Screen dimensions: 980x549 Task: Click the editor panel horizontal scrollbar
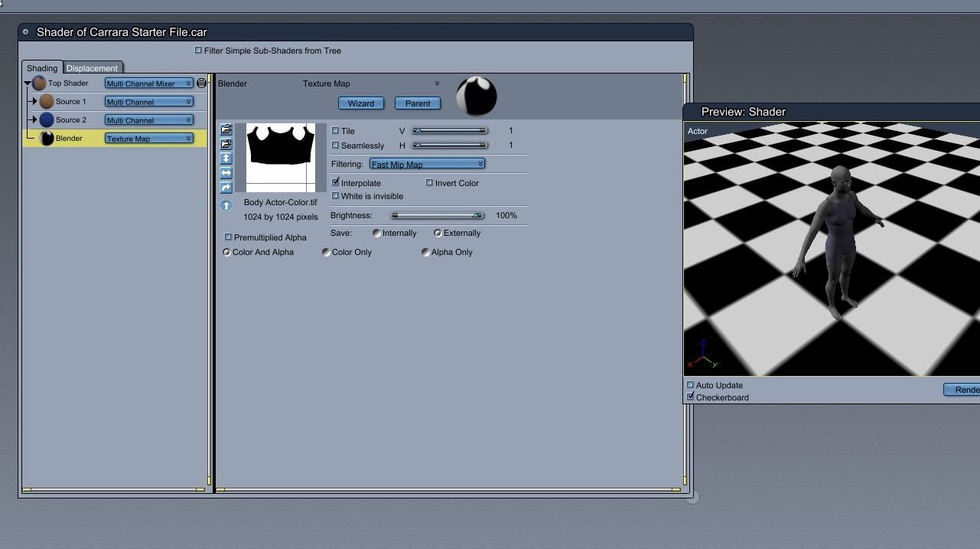pyautogui.click(x=448, y=489)
